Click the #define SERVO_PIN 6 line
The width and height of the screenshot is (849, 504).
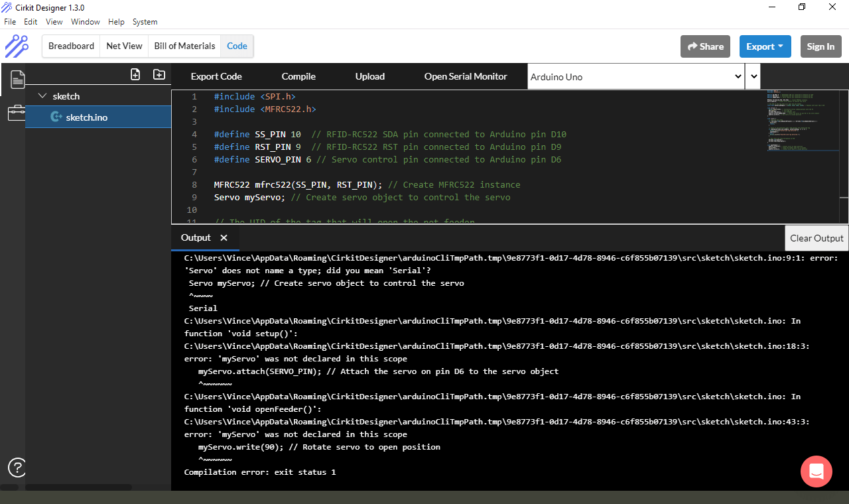click(x=387, y=160)
